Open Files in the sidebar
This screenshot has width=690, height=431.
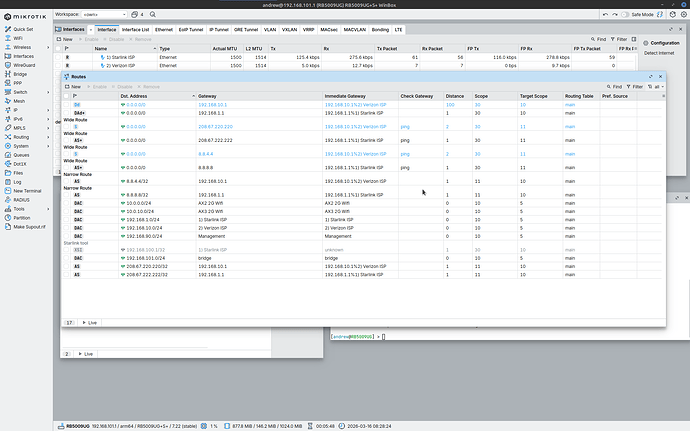click(x=18, y=173)
